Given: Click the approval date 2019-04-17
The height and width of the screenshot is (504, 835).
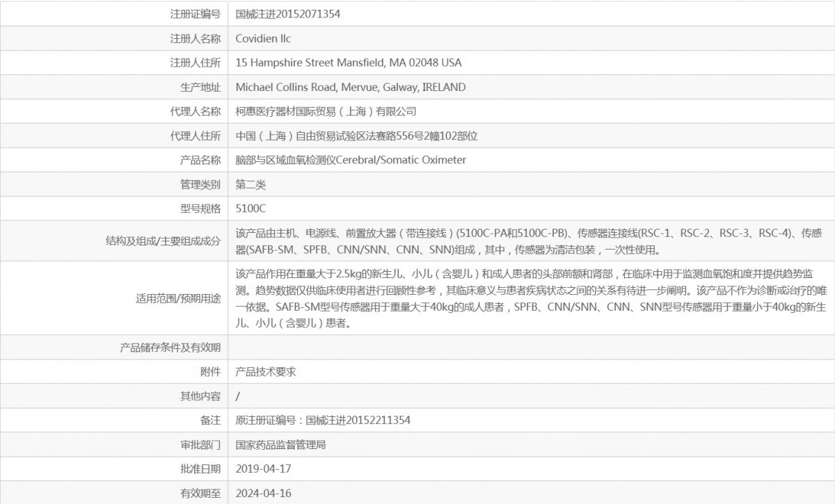Looking at the screenshot, I should 263,469.
